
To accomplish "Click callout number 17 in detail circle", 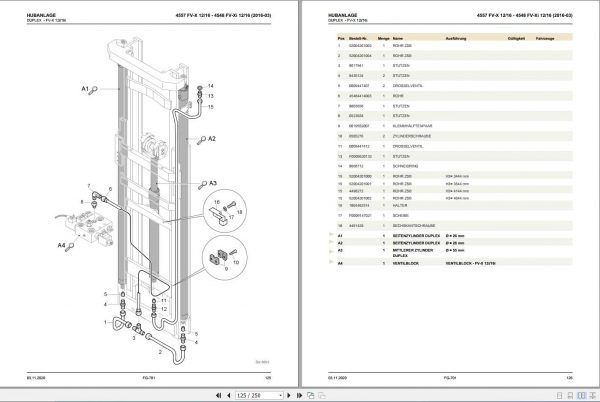I will [x=231, y=217].
